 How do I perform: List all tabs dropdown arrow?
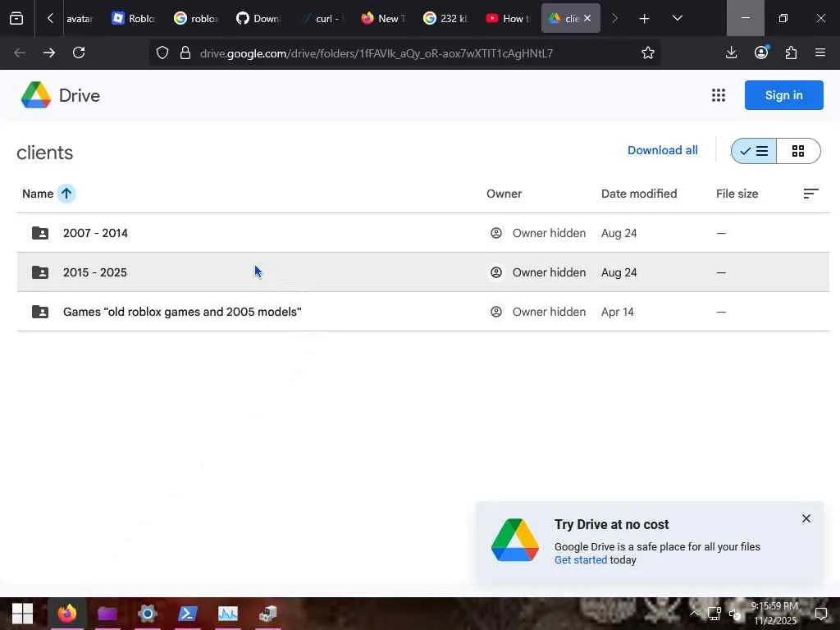tap(677, 18)
